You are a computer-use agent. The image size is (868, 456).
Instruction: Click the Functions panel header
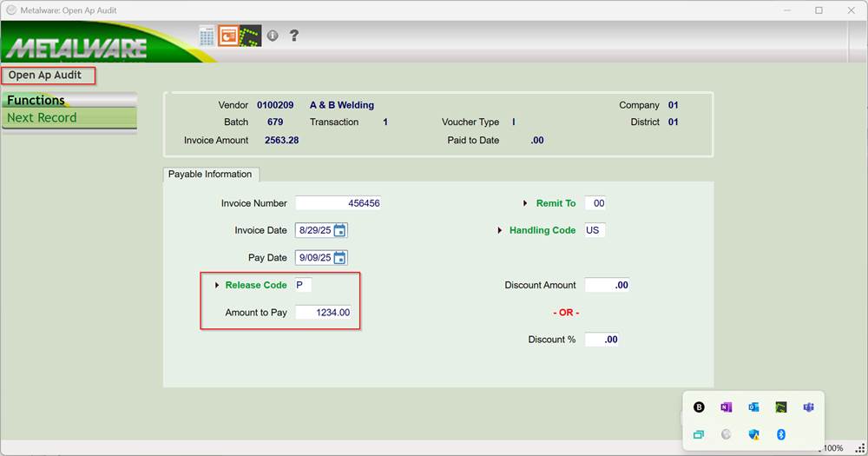69,100
